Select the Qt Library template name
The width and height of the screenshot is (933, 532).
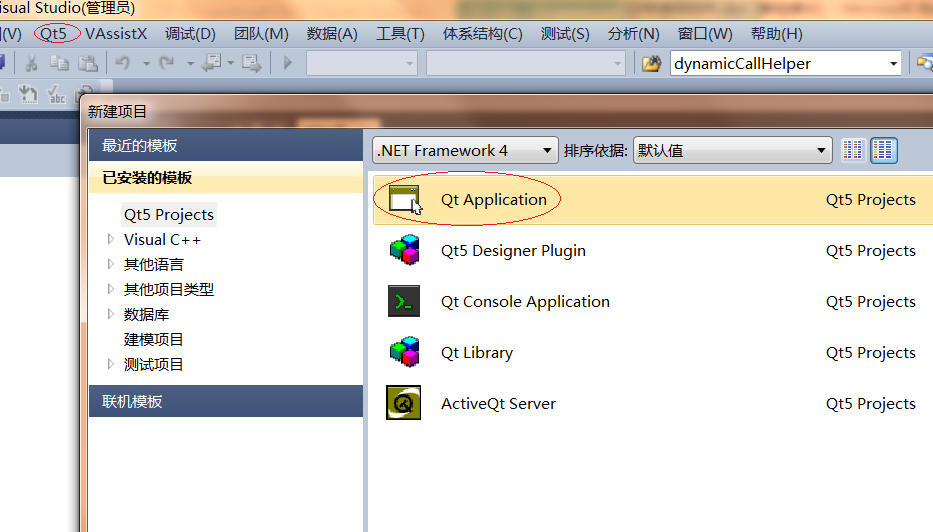point(477,353)
